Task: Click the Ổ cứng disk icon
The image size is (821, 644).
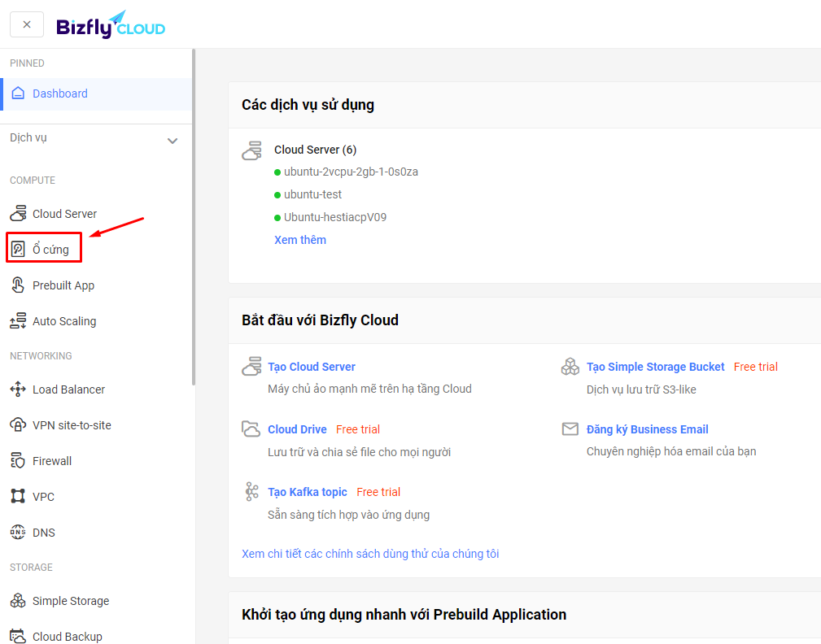Action: coord(18,249)
